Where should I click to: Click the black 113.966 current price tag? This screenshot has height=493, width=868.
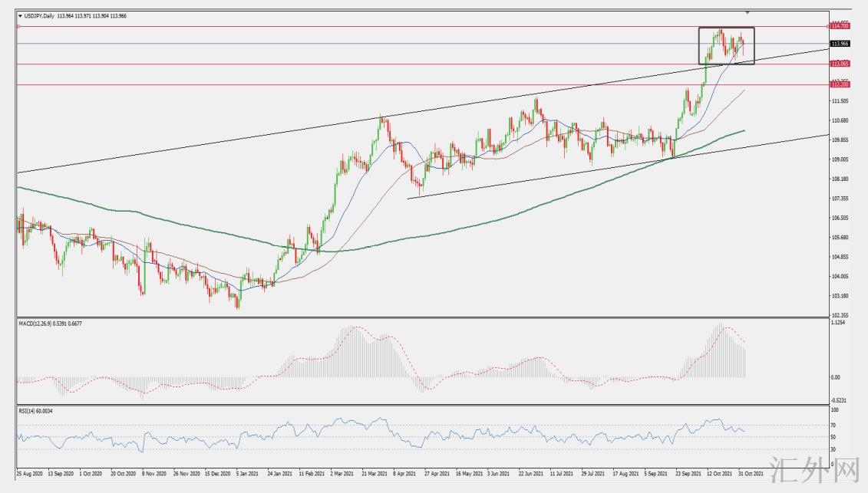coord(839,44)
